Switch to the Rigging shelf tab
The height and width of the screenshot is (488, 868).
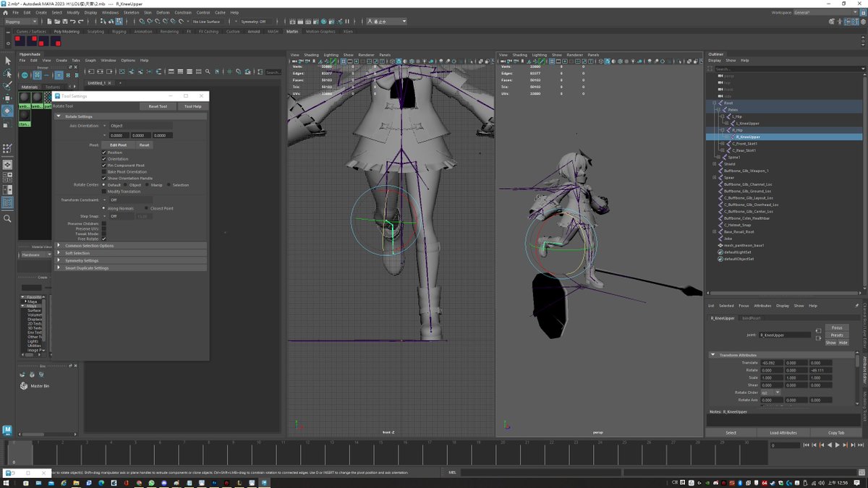coord(119,31)
